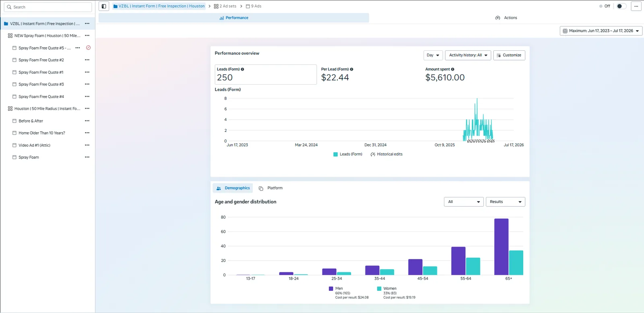This screenshot has width=644, height=313.
Task: Click the ad icon beside Before & After
Action: click(14, 121)
